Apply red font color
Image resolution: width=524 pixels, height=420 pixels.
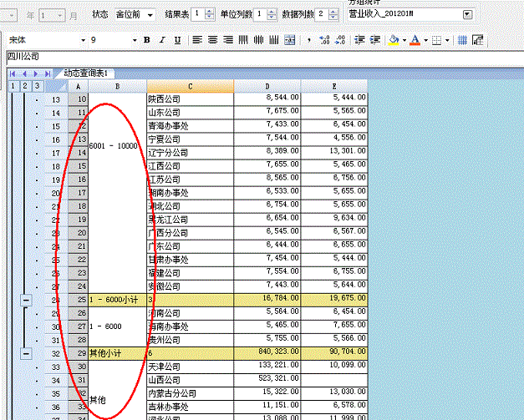tap(415, 40)
